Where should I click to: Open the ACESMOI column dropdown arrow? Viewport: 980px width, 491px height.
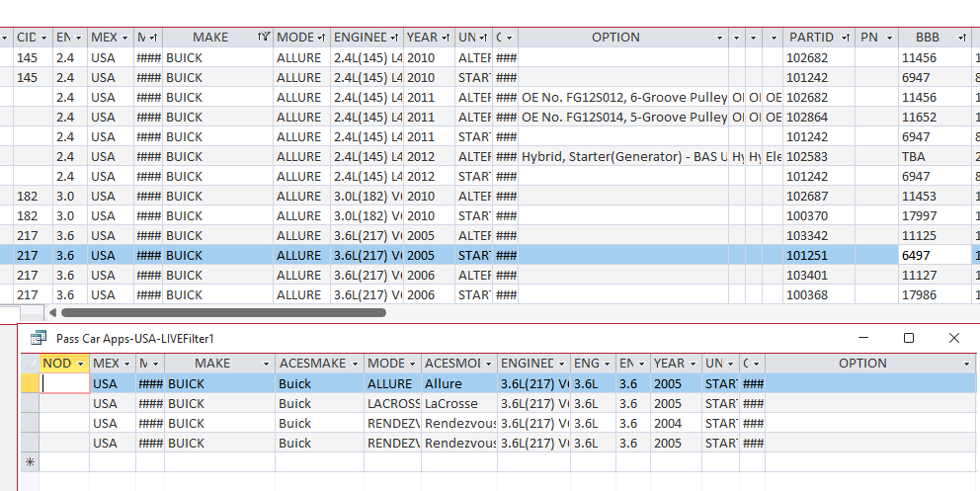[x=489, y=364]
